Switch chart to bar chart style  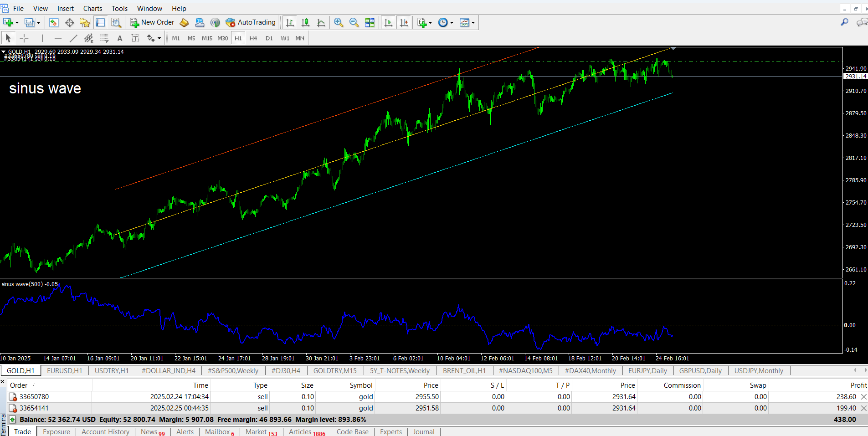pyautogui.click(x=290, y=22)
